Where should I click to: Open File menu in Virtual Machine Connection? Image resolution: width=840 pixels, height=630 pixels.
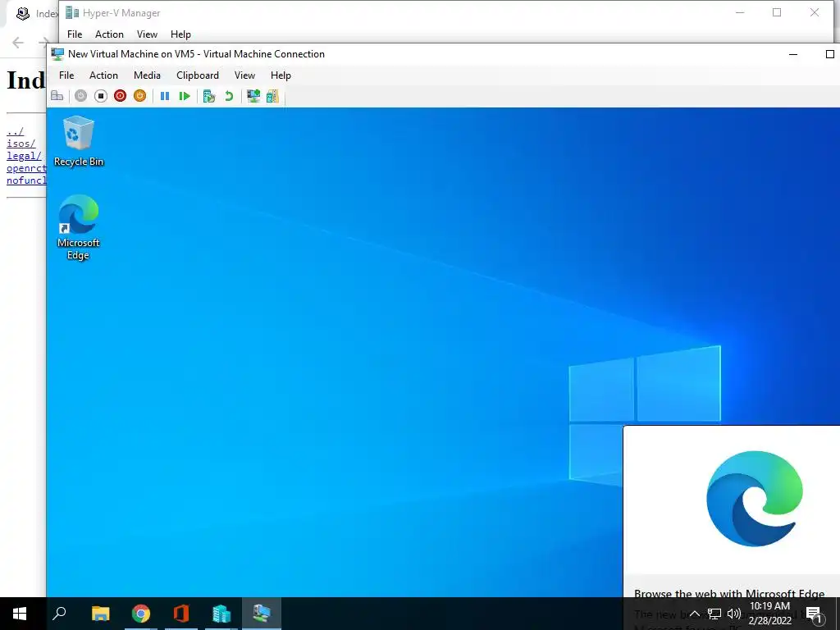pyautogui.click(x=66, y=75)
